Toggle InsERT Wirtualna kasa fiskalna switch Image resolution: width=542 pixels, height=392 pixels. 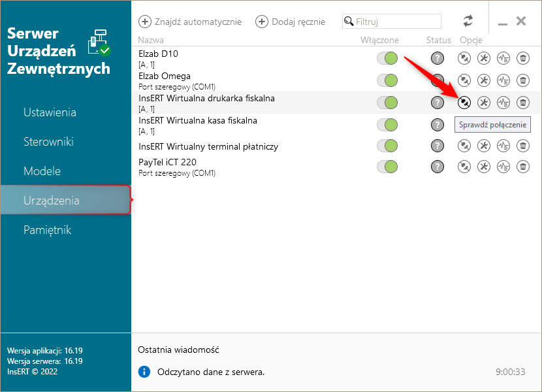387,125
